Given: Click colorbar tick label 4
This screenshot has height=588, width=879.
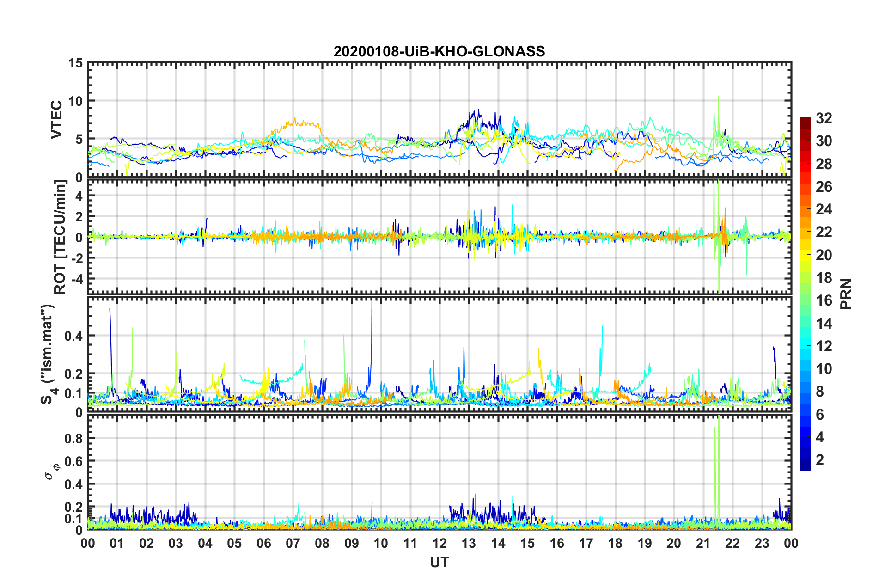Looking at the screenshot, I should 820,437.
